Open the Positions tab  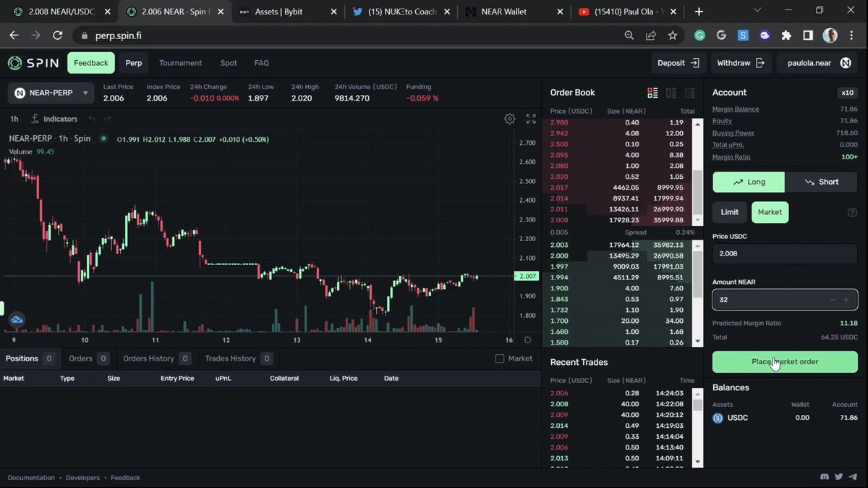coord(29,358)
